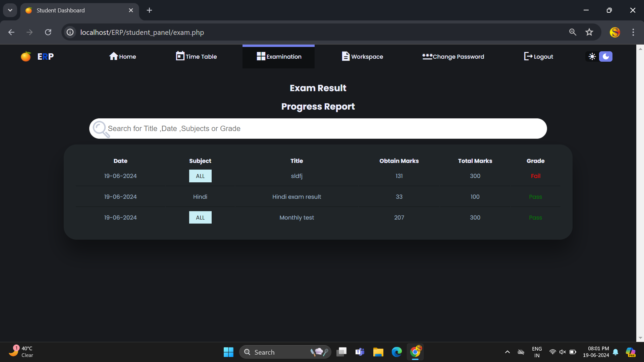
Task: Show hidden system tray icons chevron
Action: tap(507, 352)
